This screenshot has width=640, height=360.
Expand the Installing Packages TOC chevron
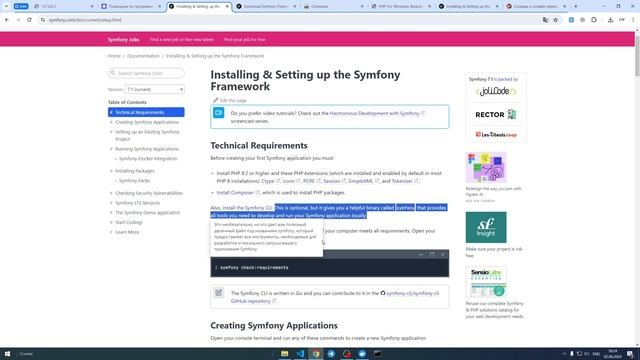pos(111,171)
